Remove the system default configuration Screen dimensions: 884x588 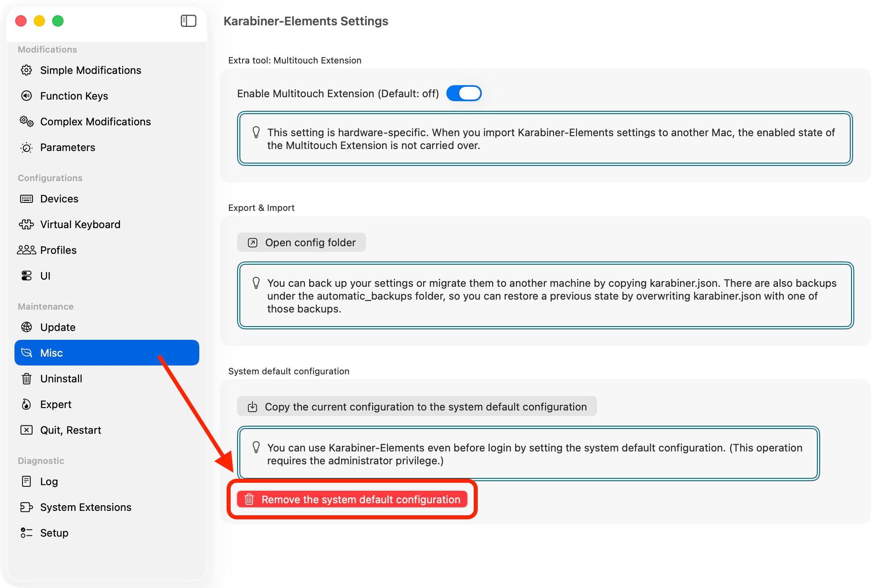pyautogui.click(x=352, y=499)
